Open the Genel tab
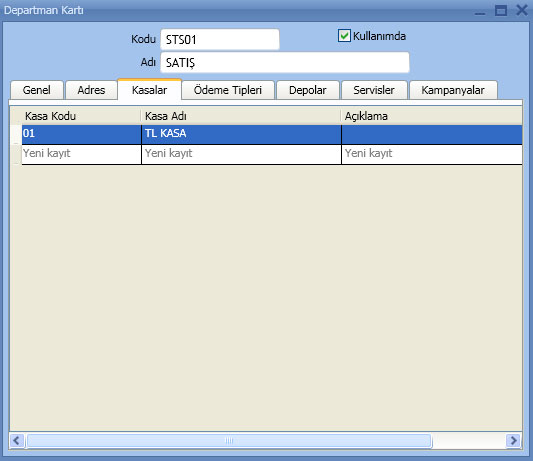The image size is (533, 461). [x=37, y=90]
